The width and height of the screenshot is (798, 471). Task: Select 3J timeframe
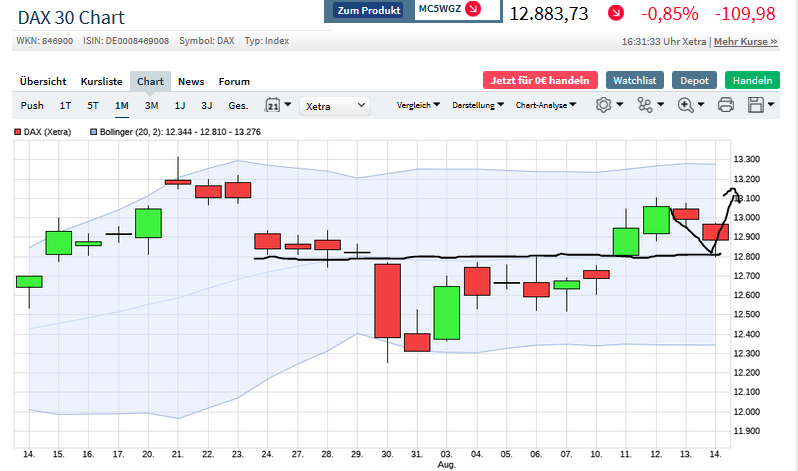(207, 105)
